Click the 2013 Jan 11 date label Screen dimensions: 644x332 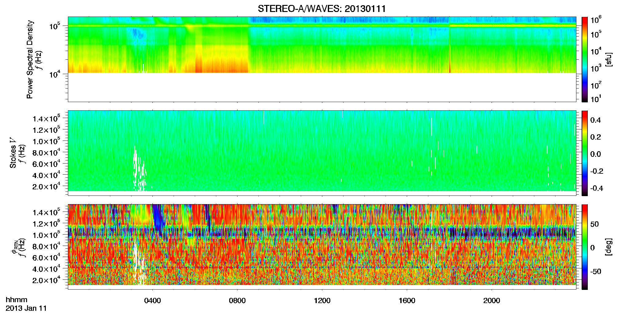[26, 308]
